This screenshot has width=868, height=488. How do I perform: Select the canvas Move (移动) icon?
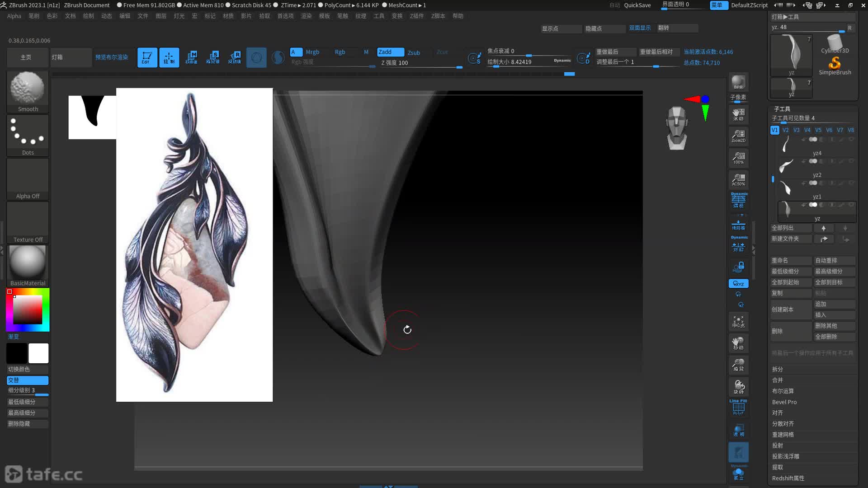738,343
